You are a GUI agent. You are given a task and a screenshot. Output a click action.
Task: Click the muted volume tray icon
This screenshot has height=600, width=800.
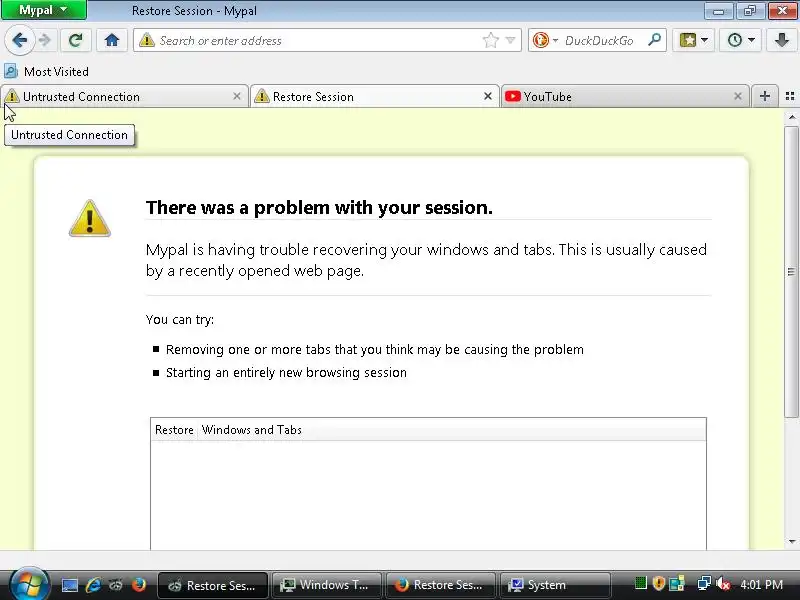pos(722,583)
